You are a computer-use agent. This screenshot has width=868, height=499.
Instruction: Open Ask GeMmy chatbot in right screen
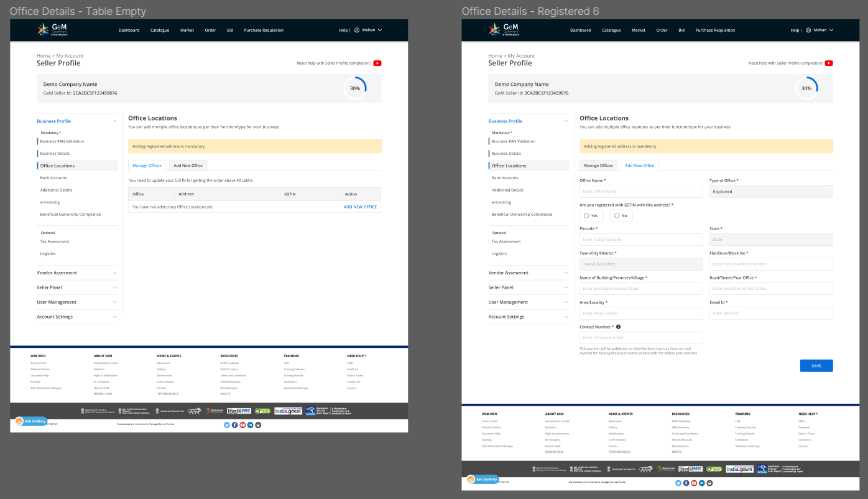click(483, 479)
